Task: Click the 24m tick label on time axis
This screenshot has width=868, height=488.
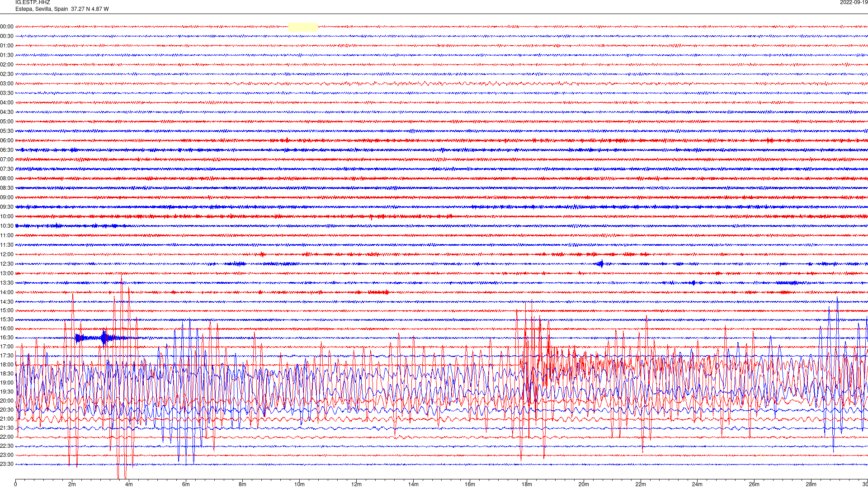Action: (697, 484)
